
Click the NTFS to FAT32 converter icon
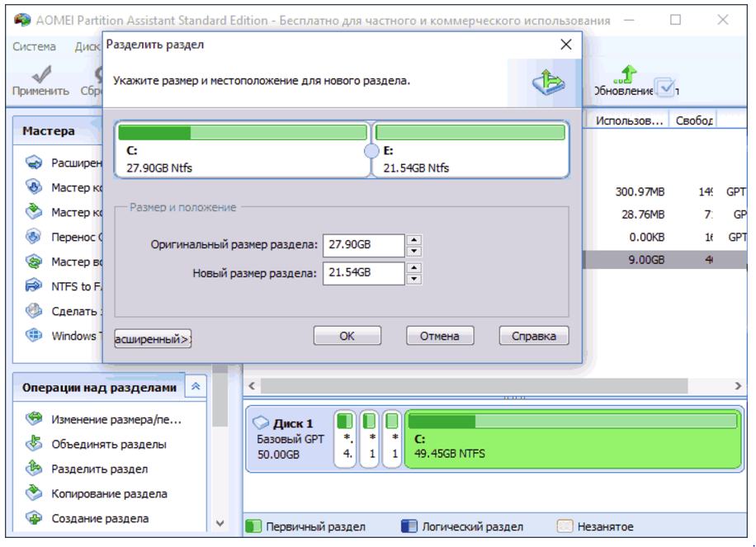(34, 286)
